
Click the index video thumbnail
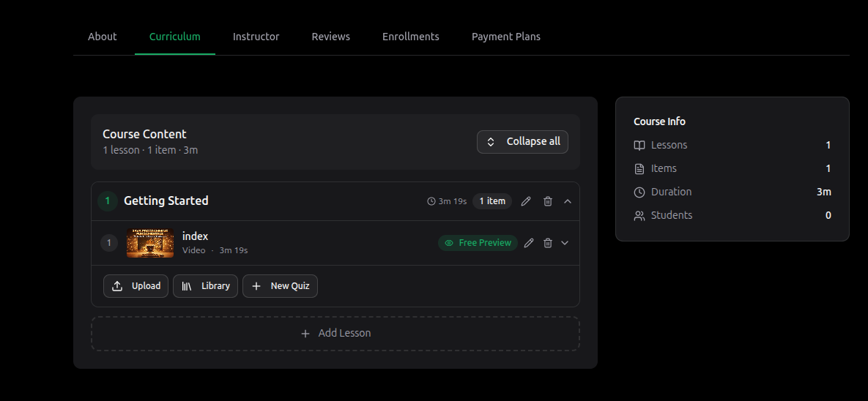tap(149, 243)
